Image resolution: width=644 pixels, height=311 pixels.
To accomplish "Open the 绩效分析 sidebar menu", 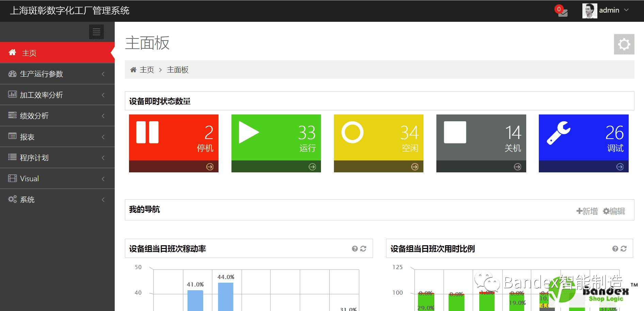I will point(57,116).
